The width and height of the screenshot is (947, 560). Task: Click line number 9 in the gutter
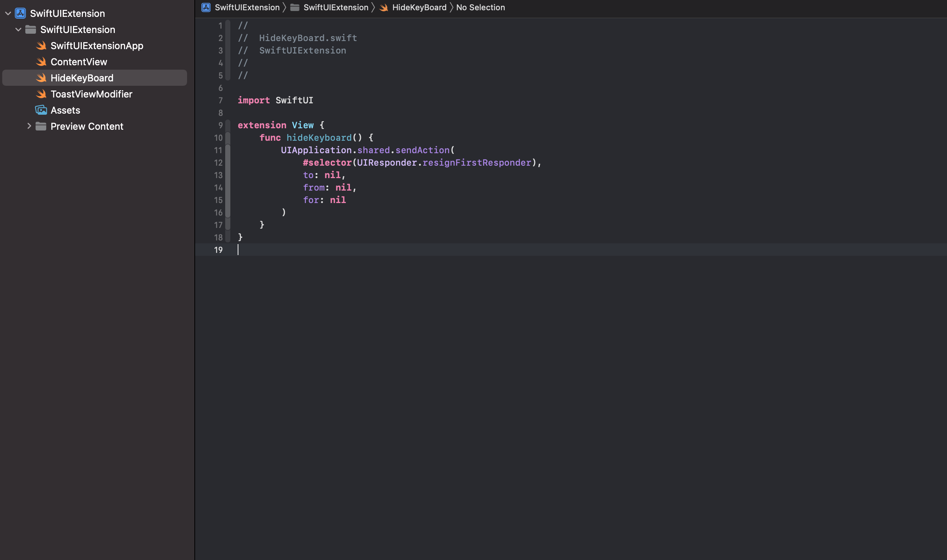coord(220,125)
